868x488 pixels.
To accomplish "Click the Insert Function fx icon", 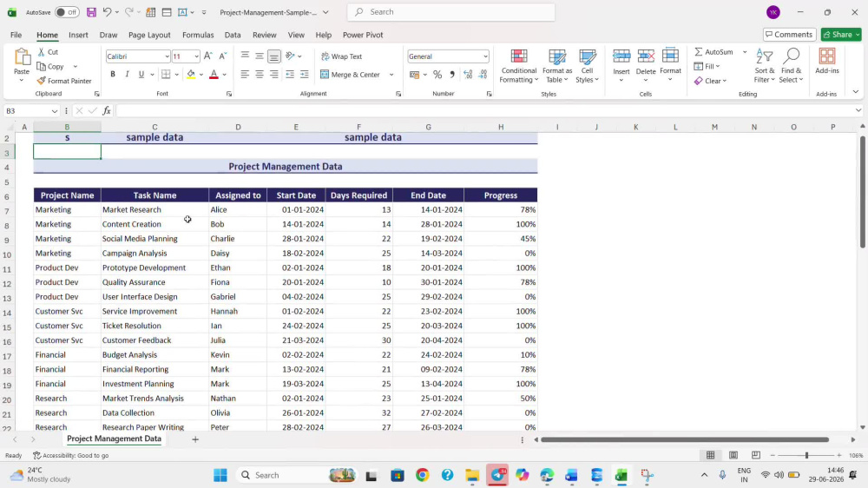I will pyautogui.click(x=106, y=111).
